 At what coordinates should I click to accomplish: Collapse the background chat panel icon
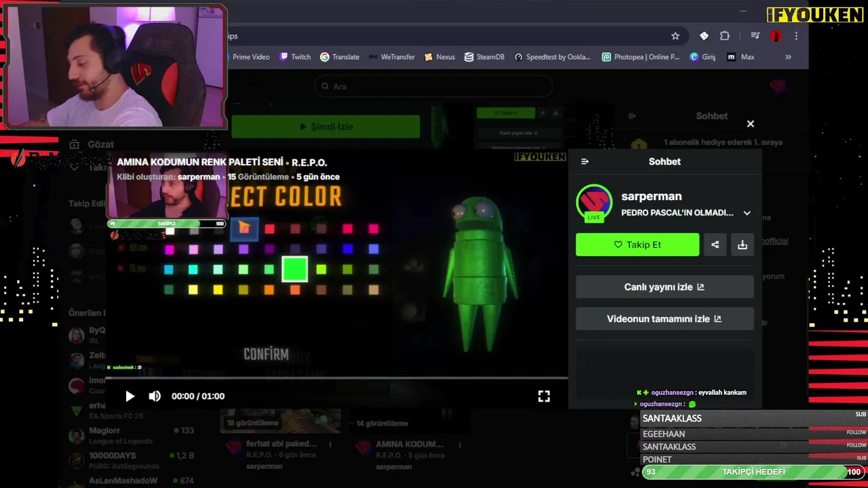click(x=631, y=116)
